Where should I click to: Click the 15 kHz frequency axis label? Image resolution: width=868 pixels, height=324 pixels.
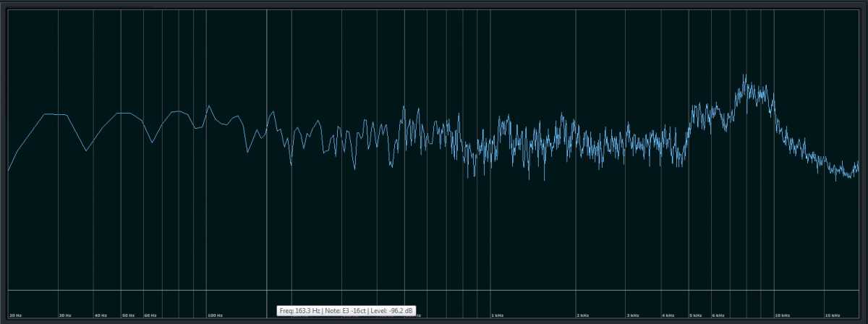(832, 315)
